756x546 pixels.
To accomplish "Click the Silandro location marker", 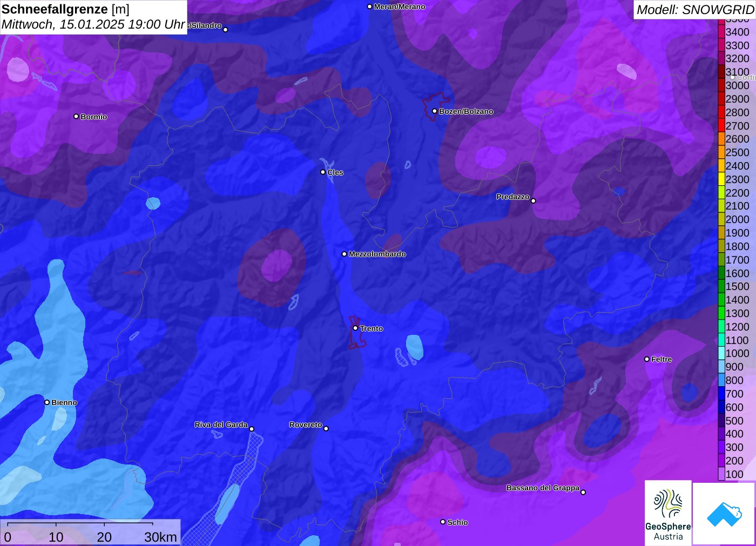I will pos(226,30).
